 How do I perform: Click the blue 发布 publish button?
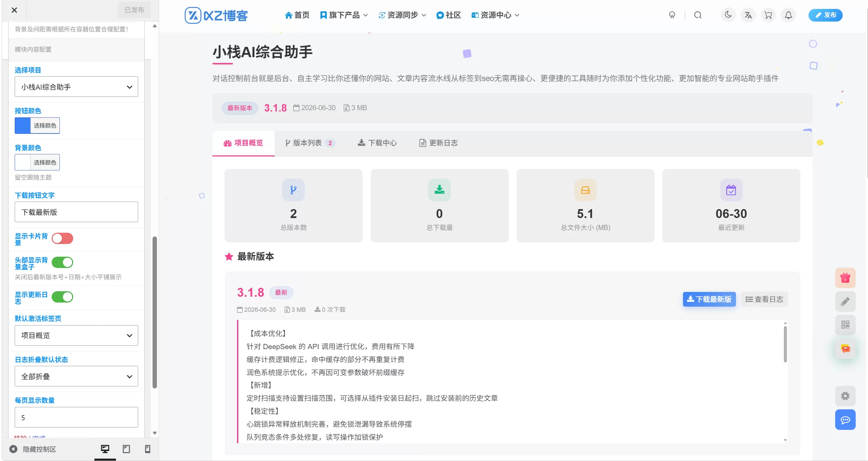(x=825, y=15)
